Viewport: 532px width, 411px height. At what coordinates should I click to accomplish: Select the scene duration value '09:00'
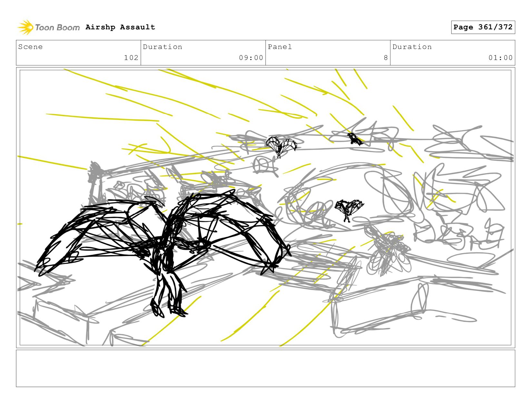coord(251,58)
